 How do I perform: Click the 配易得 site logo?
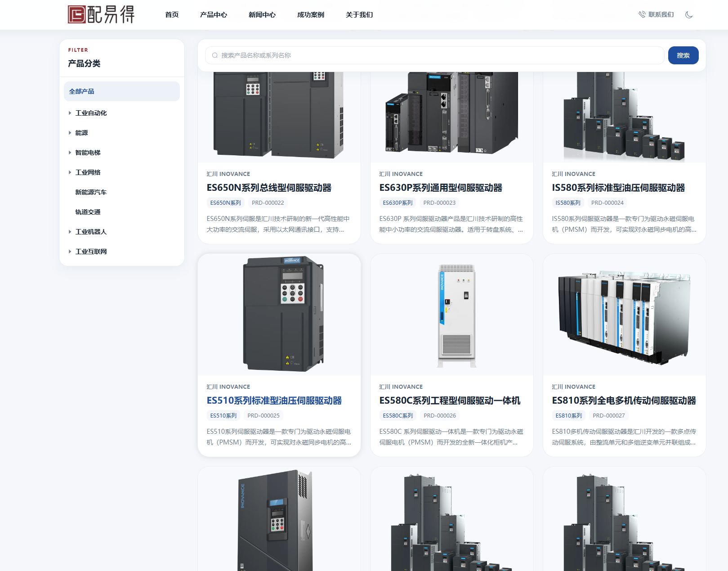101,14
